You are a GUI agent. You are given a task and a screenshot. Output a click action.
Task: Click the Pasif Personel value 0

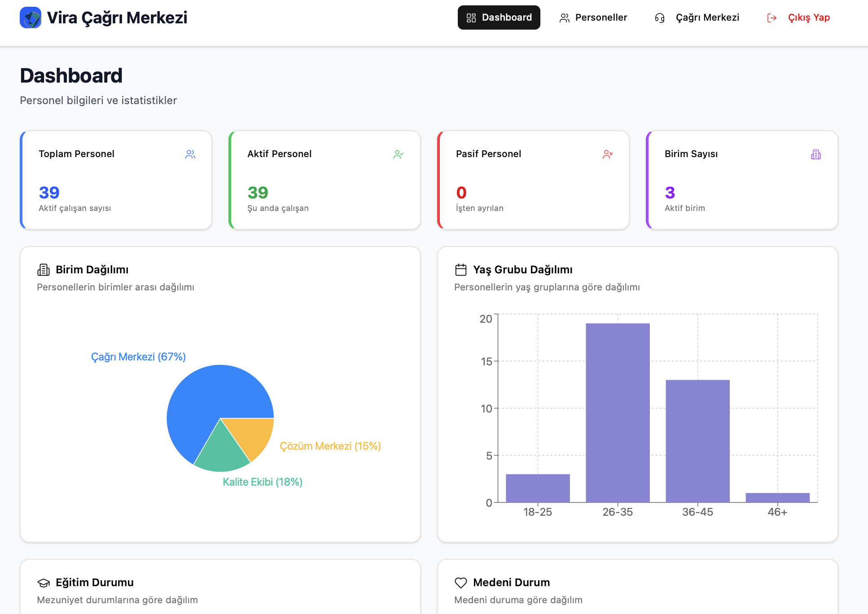[x=461, y=193]
